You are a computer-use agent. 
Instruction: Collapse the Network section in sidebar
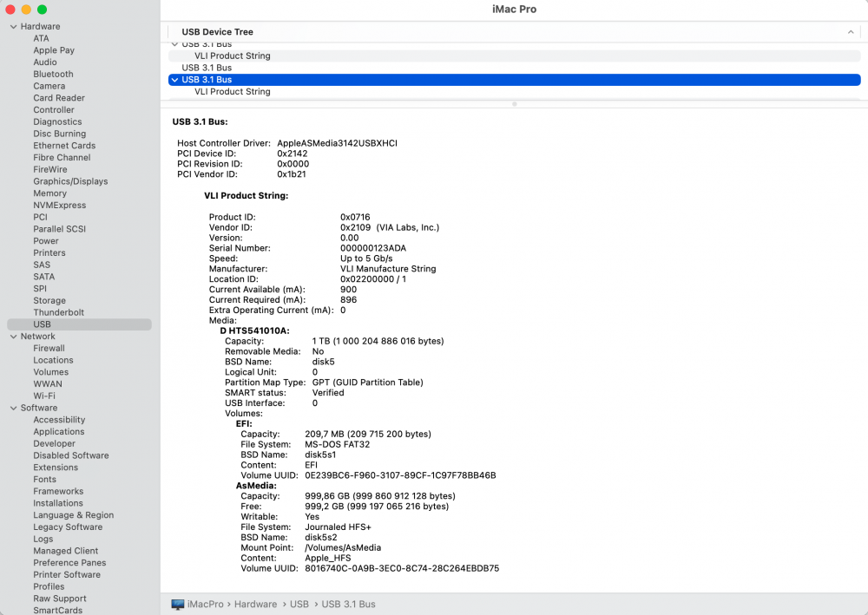13,337
